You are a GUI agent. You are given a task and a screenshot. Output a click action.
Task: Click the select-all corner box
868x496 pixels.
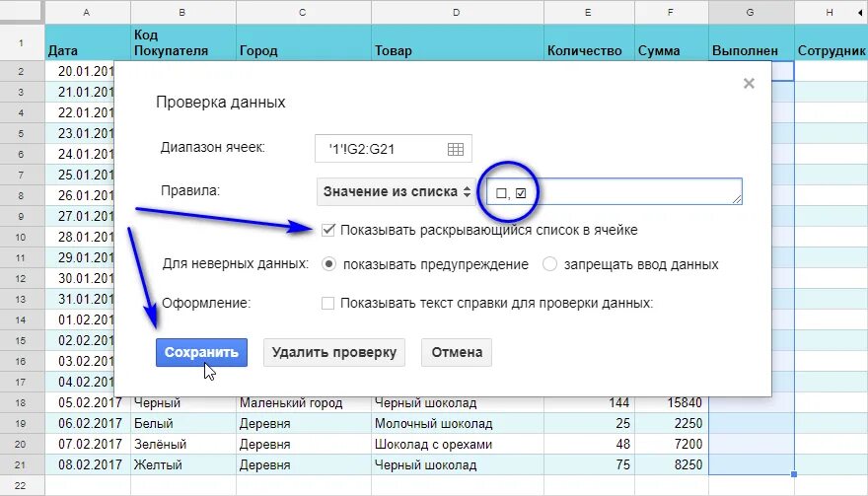22,12
